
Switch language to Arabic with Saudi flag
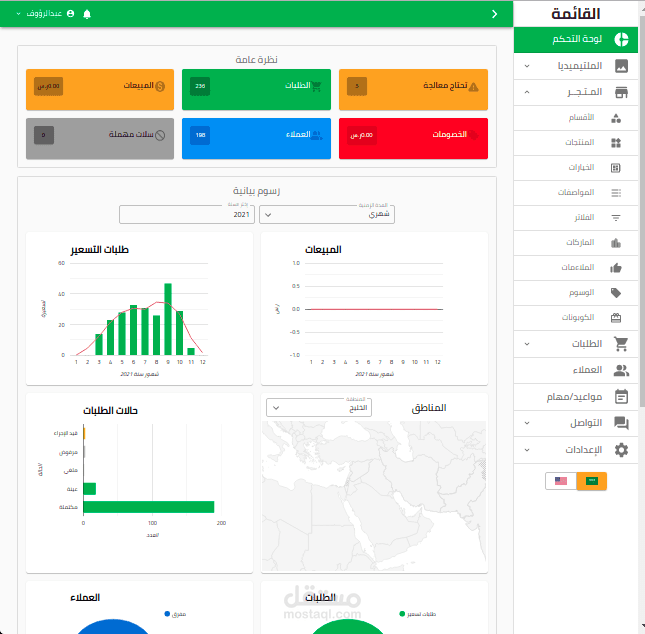[592, 481]
